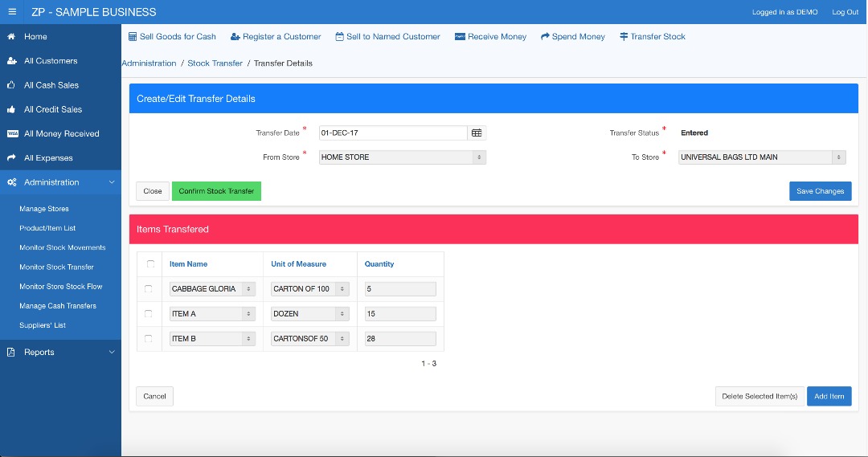Toggle the select-all checkbox in table header
Screen dimensions: 868x457
pos(150,264)
